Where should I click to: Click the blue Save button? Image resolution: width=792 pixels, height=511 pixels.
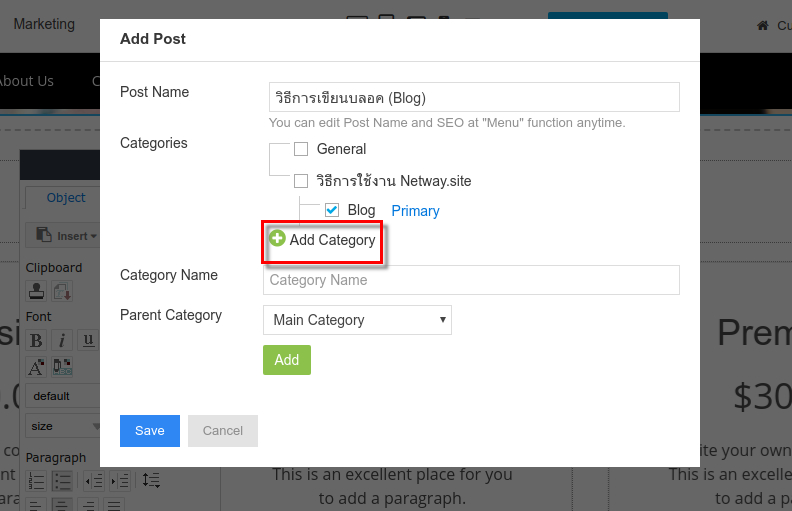[x=149, y=431]
